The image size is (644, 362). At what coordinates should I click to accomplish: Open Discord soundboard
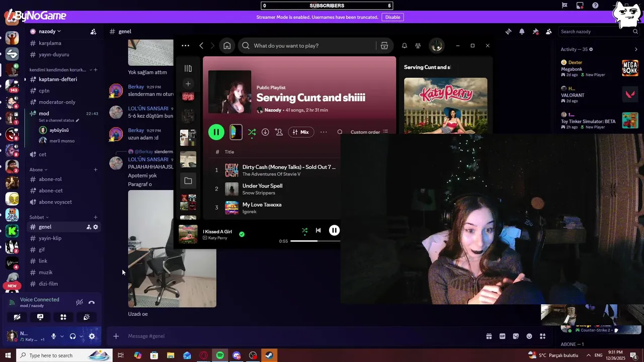click(87, 317)
